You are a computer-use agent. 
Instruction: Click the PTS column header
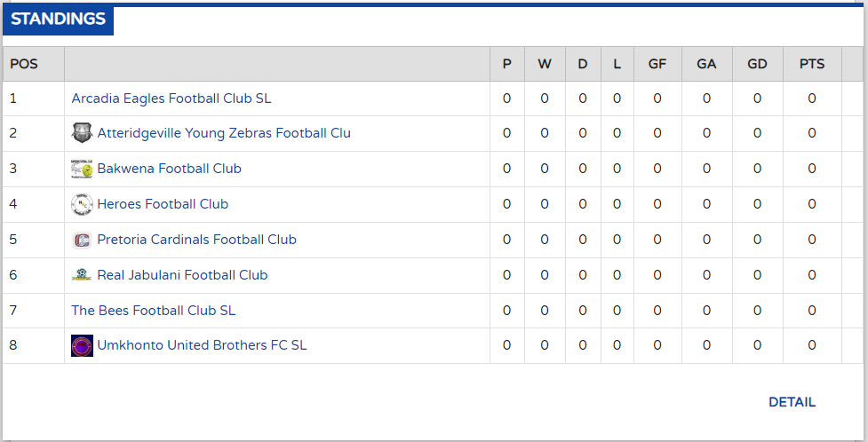pyautogui.click(x=812, y=64)
